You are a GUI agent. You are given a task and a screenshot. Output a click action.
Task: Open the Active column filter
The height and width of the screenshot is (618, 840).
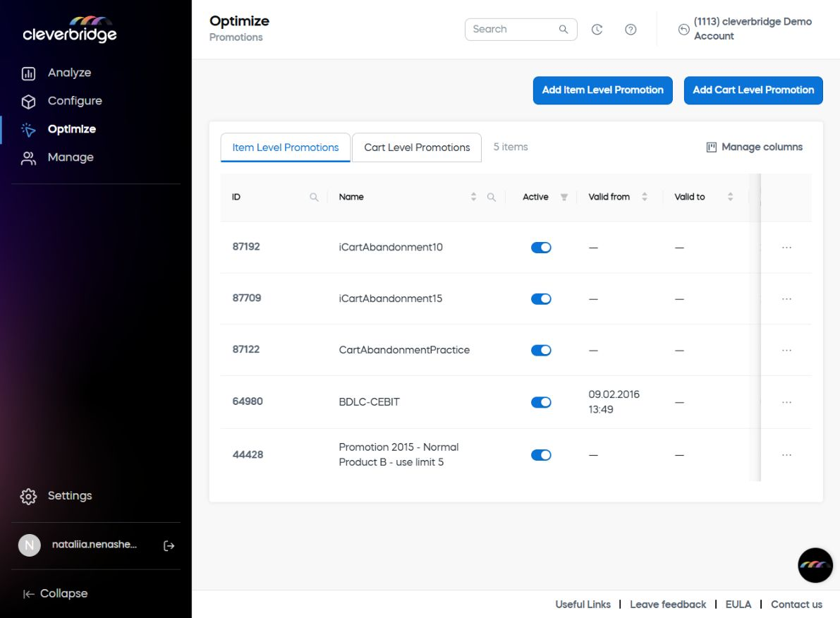(x=564, y=198)
